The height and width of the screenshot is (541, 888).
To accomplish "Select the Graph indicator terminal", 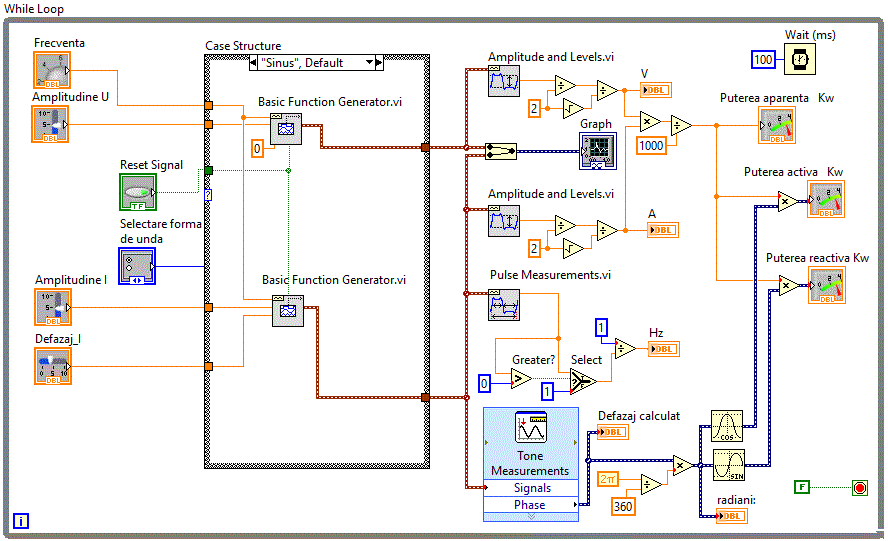I will pos(598,150).
